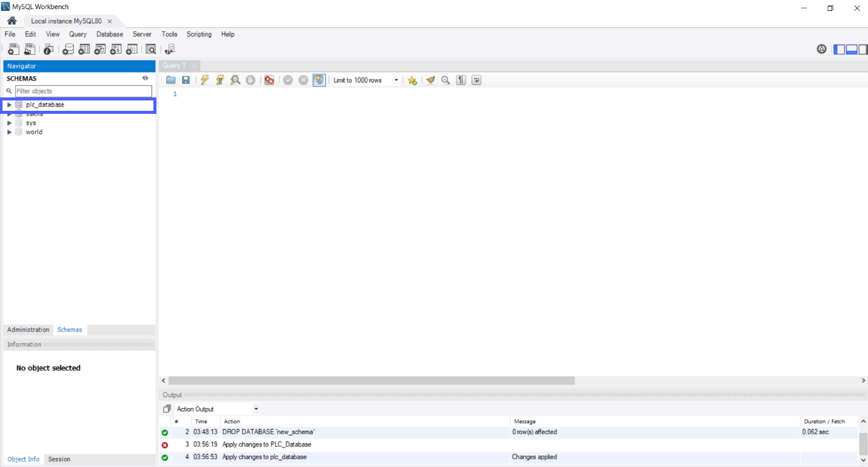Create a new stored procedure icon
This screenshot has width=868, height=467.
(x=116, y=49)
